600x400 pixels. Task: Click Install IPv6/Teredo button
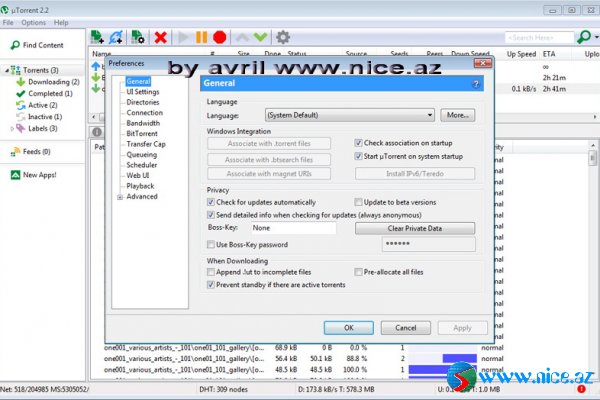(415, 174)
